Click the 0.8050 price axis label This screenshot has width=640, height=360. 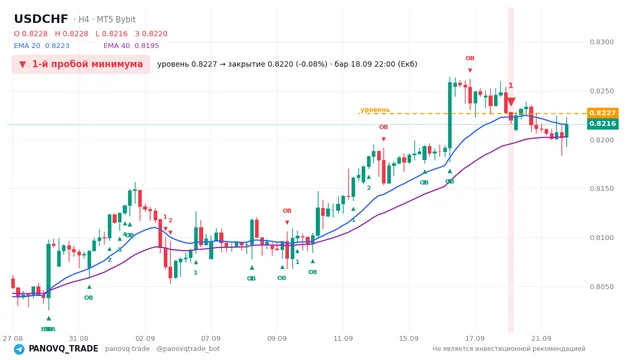[x=602, y=287]
